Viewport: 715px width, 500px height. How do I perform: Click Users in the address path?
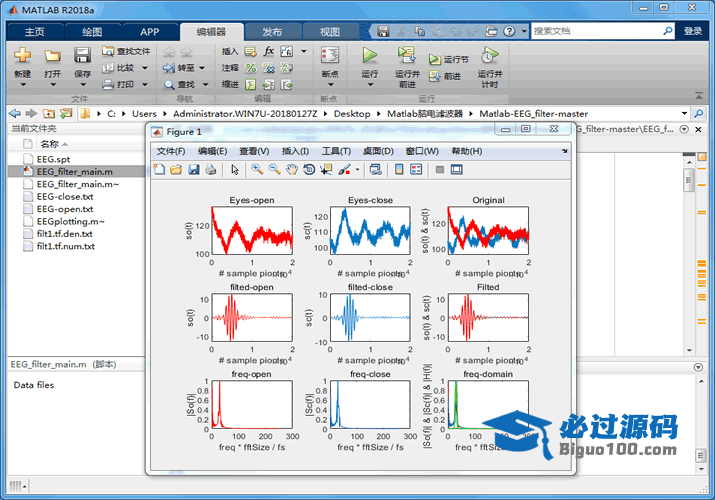pos(144,113)
